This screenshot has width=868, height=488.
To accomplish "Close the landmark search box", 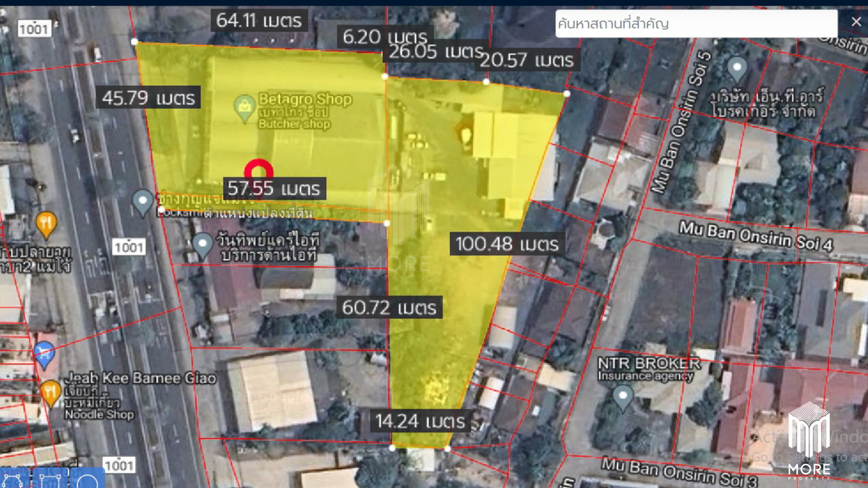I will 856,22.
